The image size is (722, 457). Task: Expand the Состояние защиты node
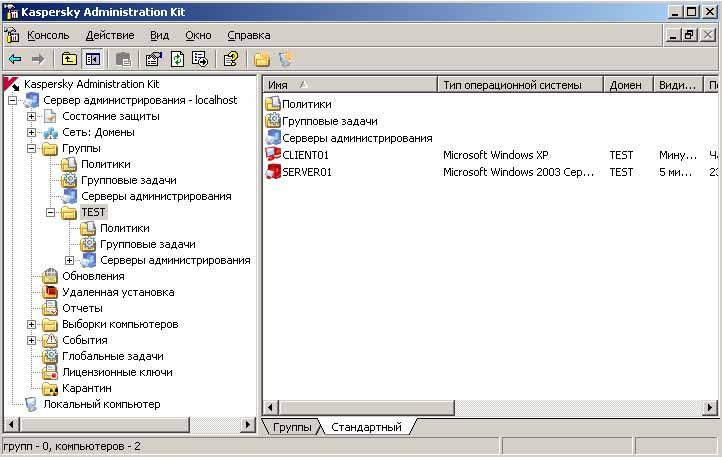(31, 116)
